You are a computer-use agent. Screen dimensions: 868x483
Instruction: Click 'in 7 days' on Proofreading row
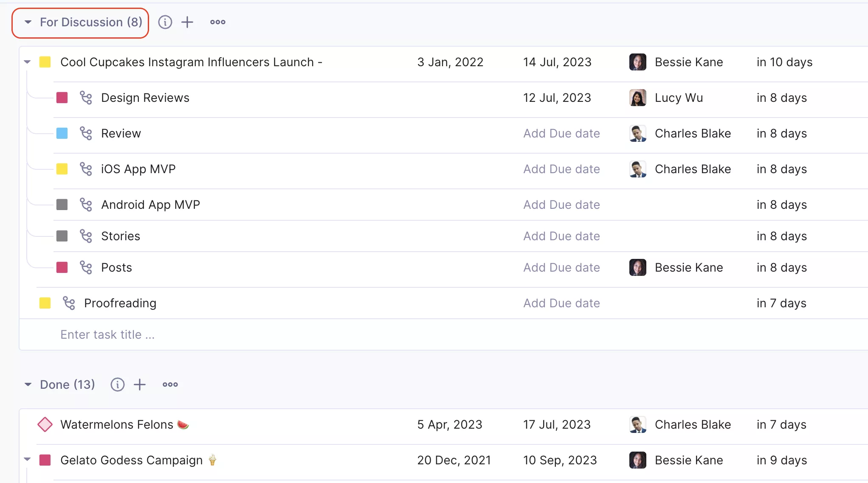[x=781, y=303]
